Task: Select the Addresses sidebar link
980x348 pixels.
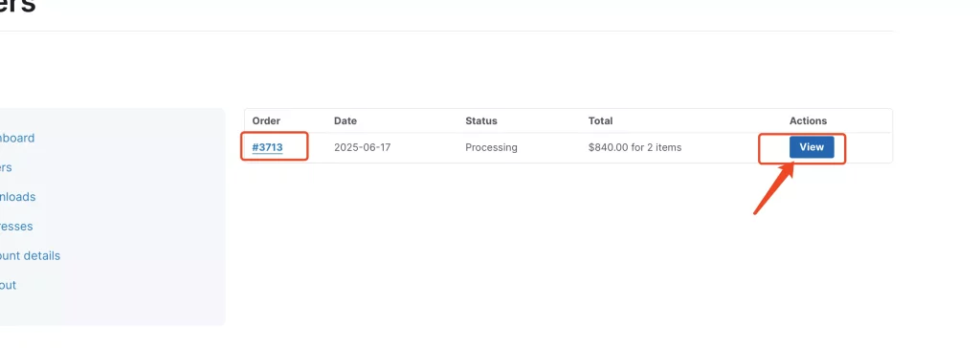Action: 16,227
